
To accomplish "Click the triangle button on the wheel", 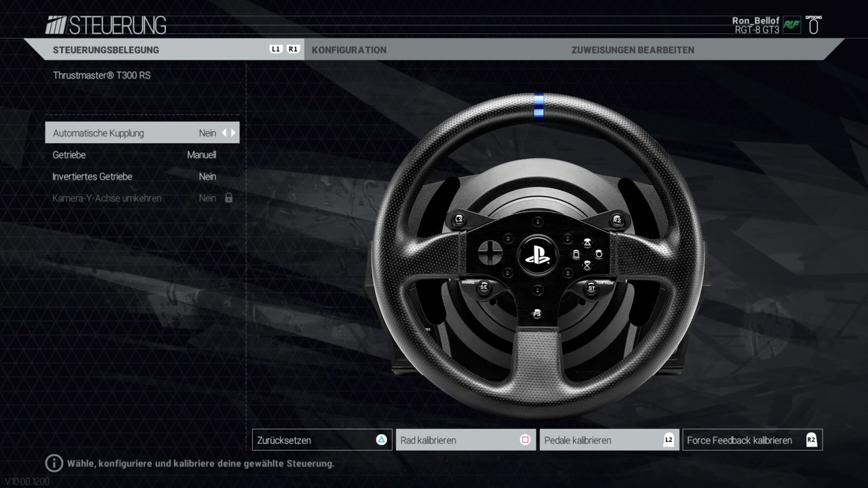I will tap(587, 241).
